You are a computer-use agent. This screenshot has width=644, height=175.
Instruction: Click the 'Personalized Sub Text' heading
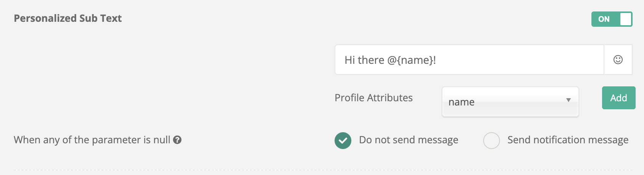coord(68,18)
